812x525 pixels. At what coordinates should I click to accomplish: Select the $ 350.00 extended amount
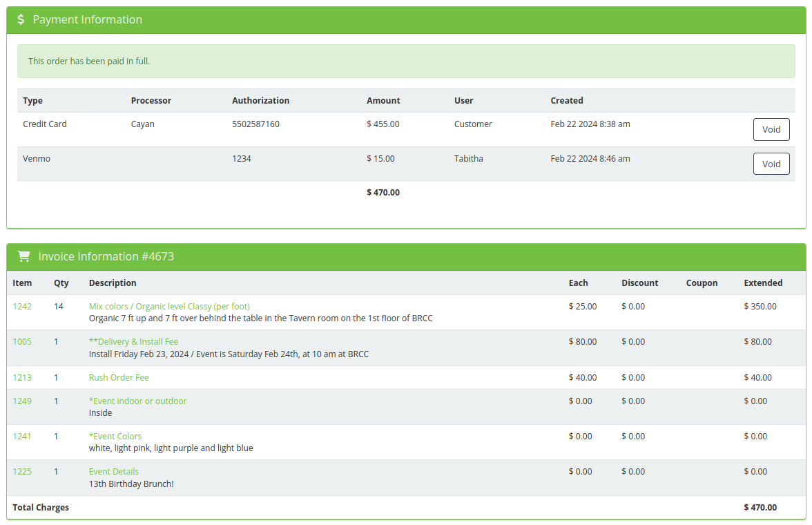pos(760,306)
